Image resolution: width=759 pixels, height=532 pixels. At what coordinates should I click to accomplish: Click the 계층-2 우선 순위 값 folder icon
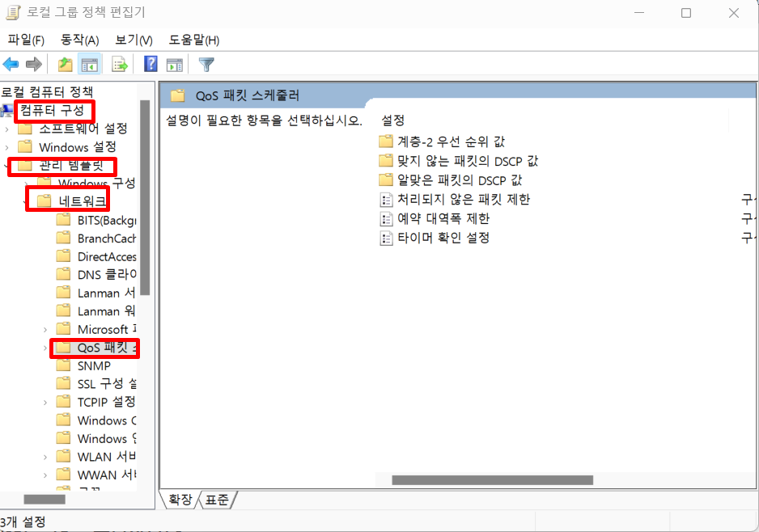click(x=386, y=141)
